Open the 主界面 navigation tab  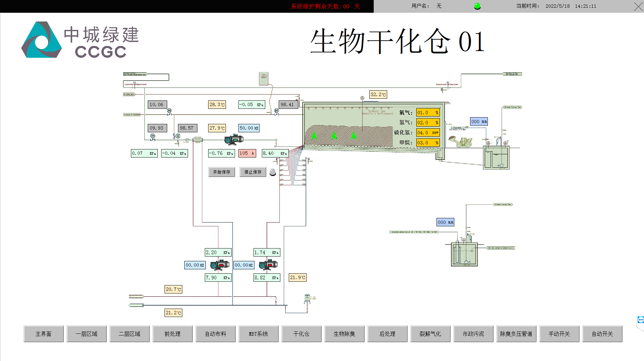[x=44, y=334]
